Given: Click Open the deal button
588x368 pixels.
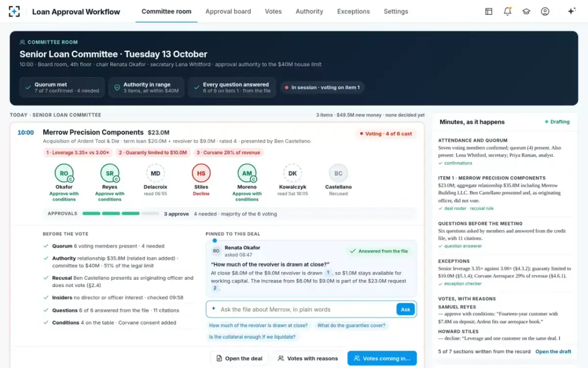Looking at the screenshot, I should tap(239, 358).
